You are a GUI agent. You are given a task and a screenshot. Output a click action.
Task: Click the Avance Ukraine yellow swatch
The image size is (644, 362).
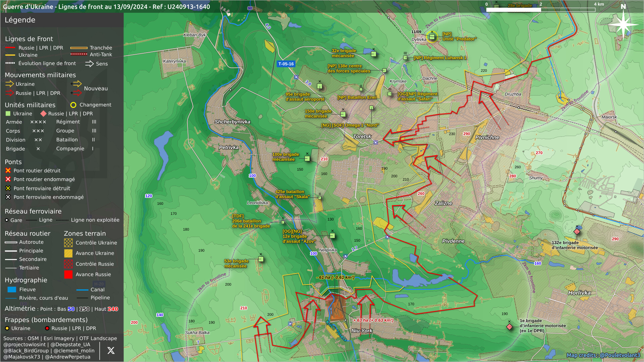[x=68, y=253]
